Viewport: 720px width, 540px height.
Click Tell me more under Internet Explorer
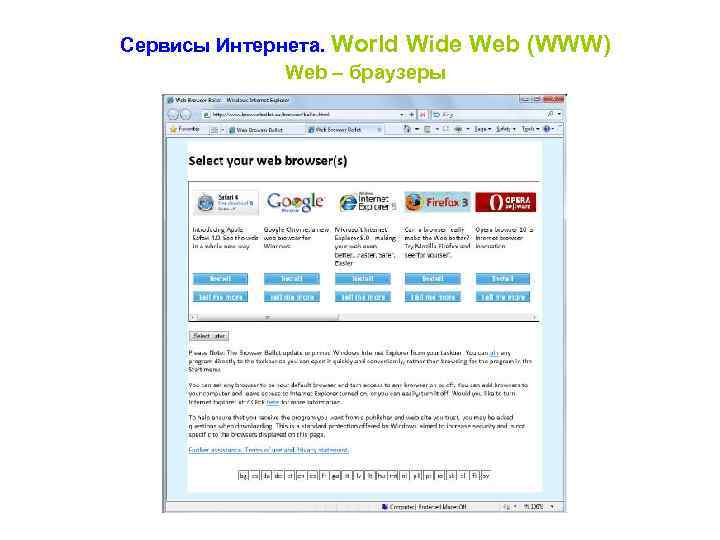pos(363,297)
